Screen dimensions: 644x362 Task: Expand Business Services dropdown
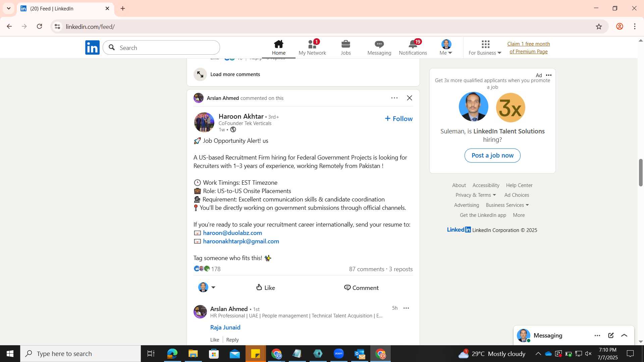pyautogui.click(x=507, y=205)
